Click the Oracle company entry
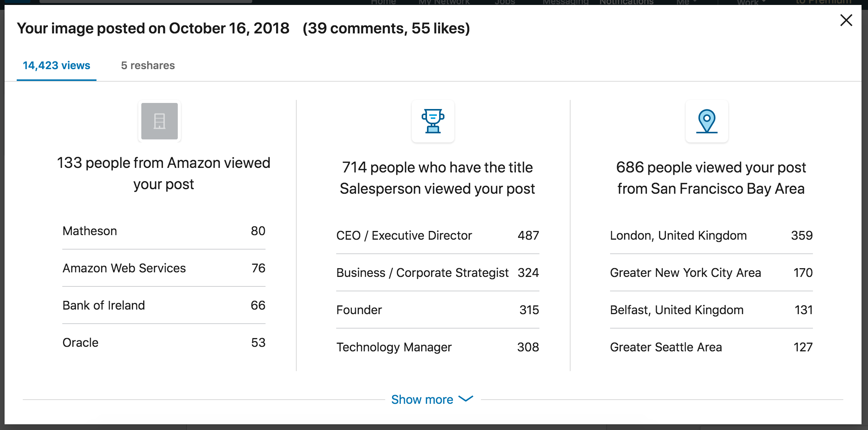 tap(164, 343)
